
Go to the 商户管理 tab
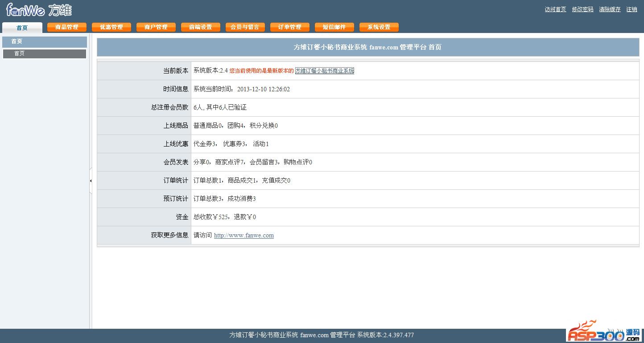(x=156, y=27)
